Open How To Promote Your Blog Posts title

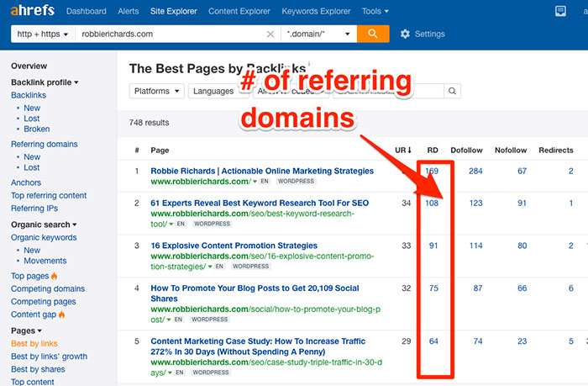[255, 293]
